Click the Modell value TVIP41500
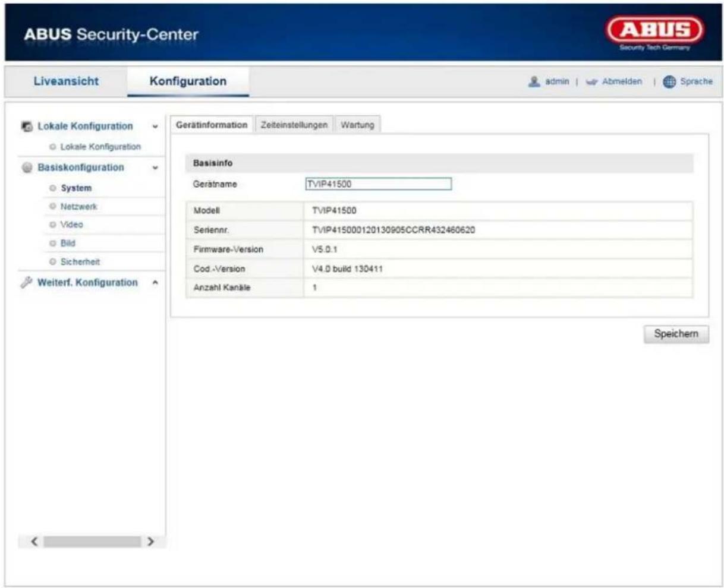 point(334,211)
